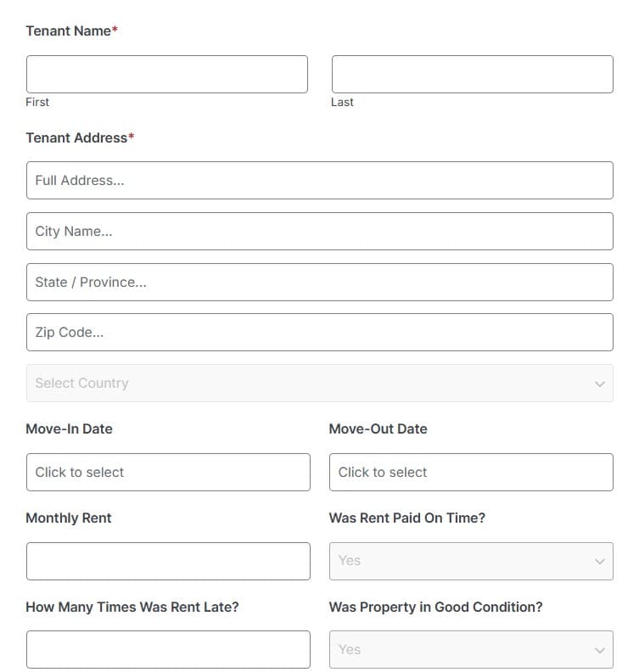This screenshot has width=639, height=672.
Task: Open the Move-In Date picker
Action: point(168,473)
